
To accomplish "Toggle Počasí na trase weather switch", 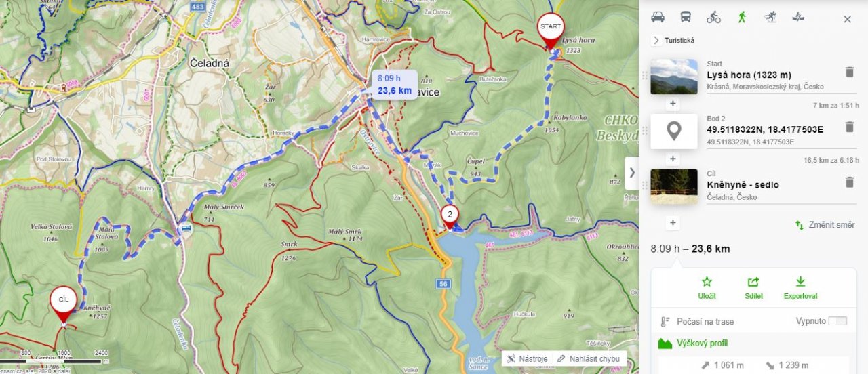I will click(837, 321).
